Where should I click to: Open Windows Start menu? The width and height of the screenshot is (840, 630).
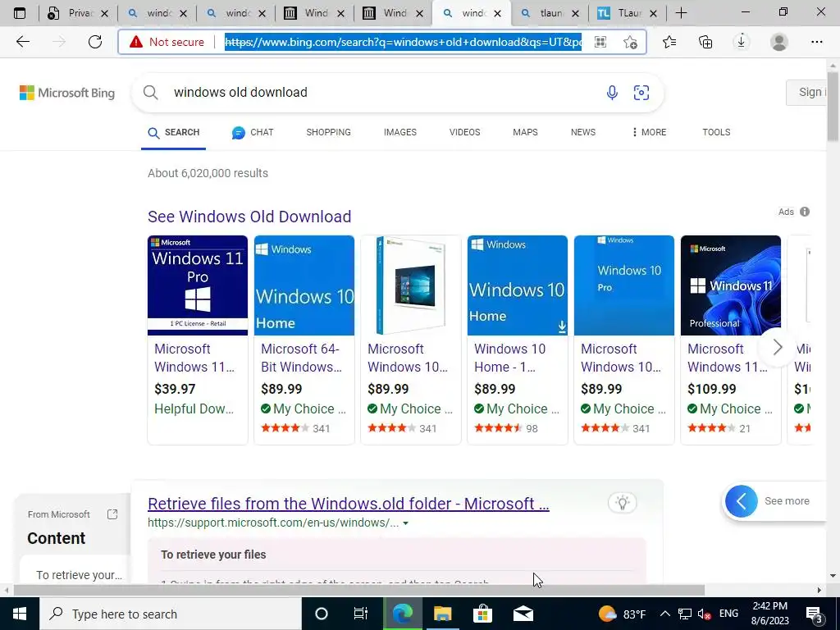(20, 614)
